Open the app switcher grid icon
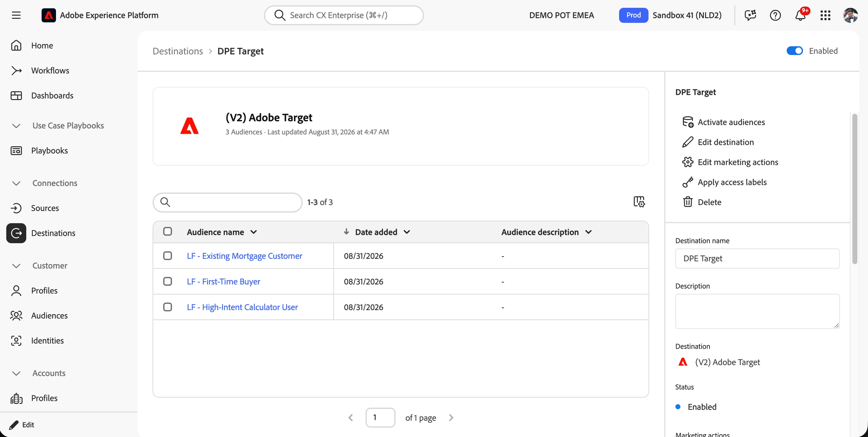 (x=825, y=16)
